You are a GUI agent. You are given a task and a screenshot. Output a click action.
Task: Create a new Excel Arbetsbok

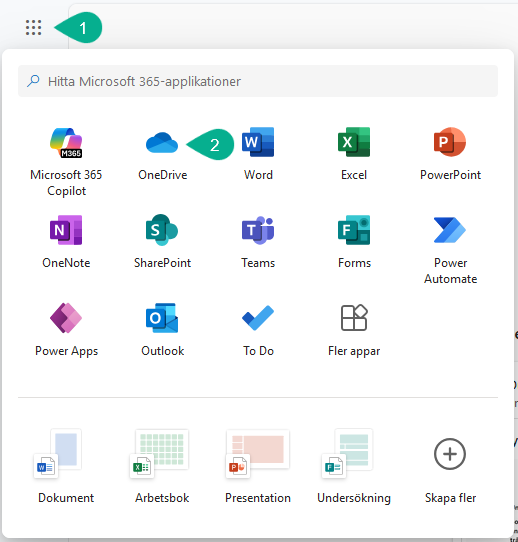pyautogui.click(x=162, y=466)
